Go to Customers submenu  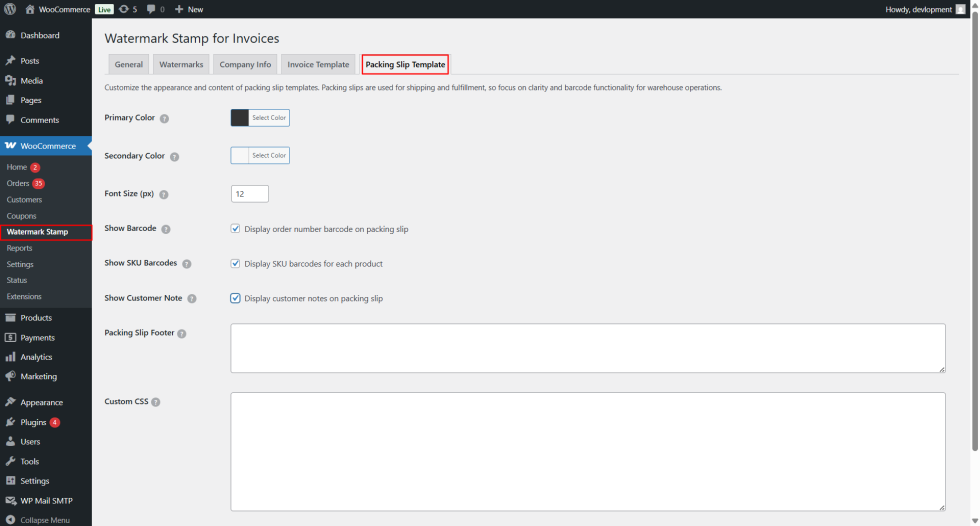click(x=24, y=199)
